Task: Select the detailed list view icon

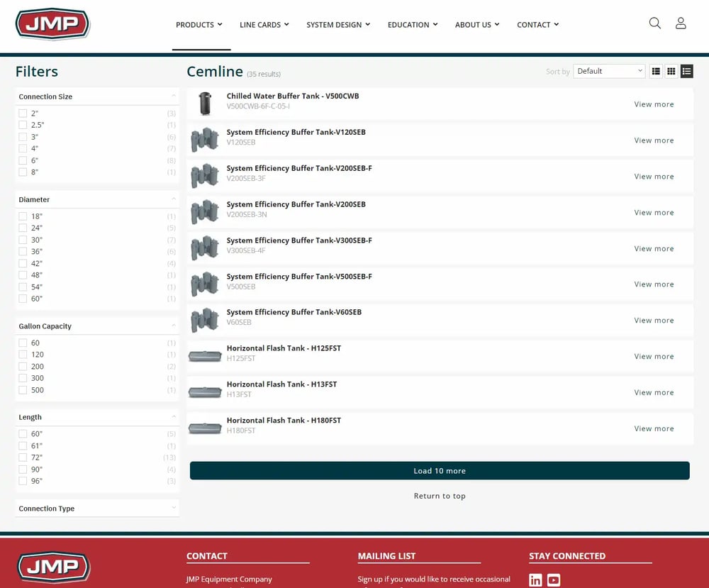Action: coord(686,71)
